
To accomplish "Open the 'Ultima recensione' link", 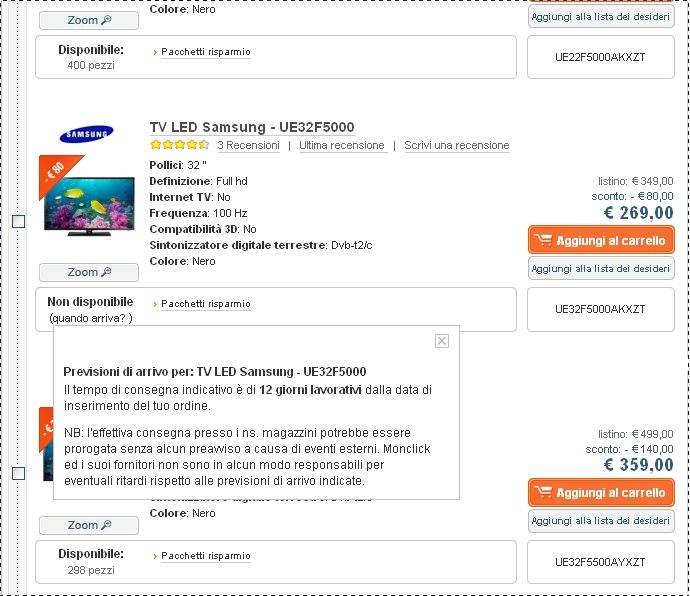I will (341, 145).
